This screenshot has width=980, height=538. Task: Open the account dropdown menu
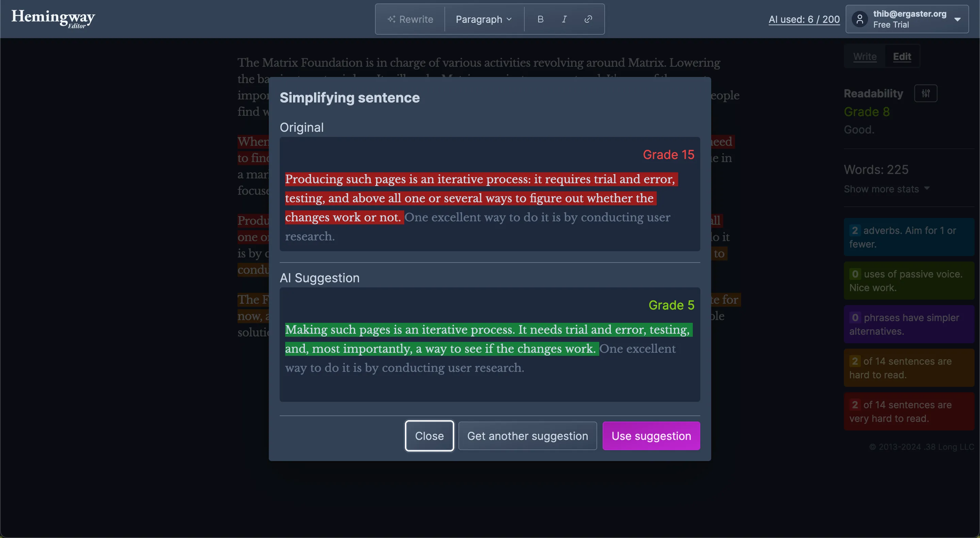click(x=958, y=19)
